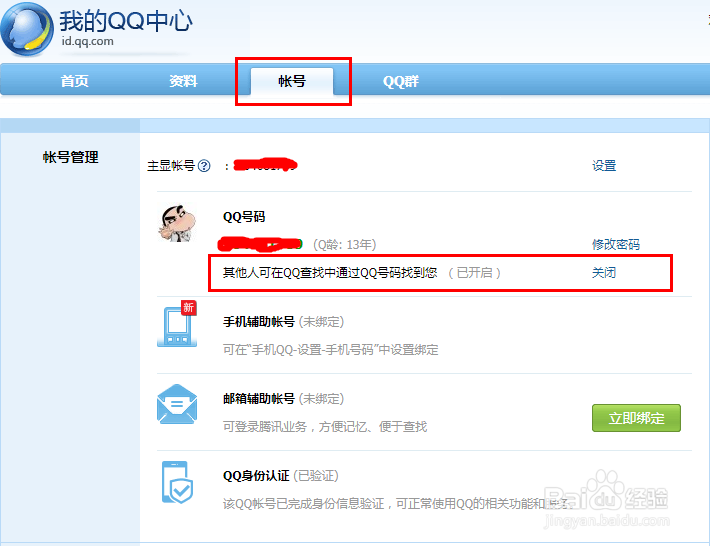Click description 可登录腾讯业务，方便记忆、便于查找
Image resolution: width=710 pixels, height=546 pixels.
(x=325, y=427)
